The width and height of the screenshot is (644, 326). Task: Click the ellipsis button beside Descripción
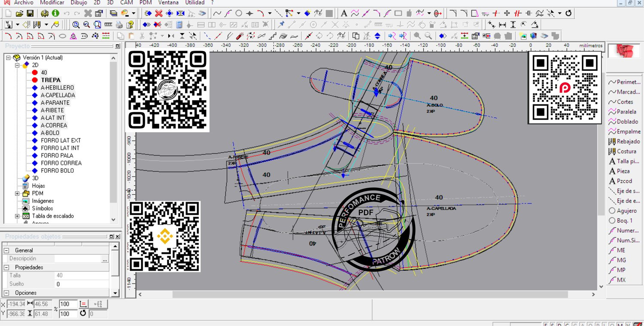105,259
